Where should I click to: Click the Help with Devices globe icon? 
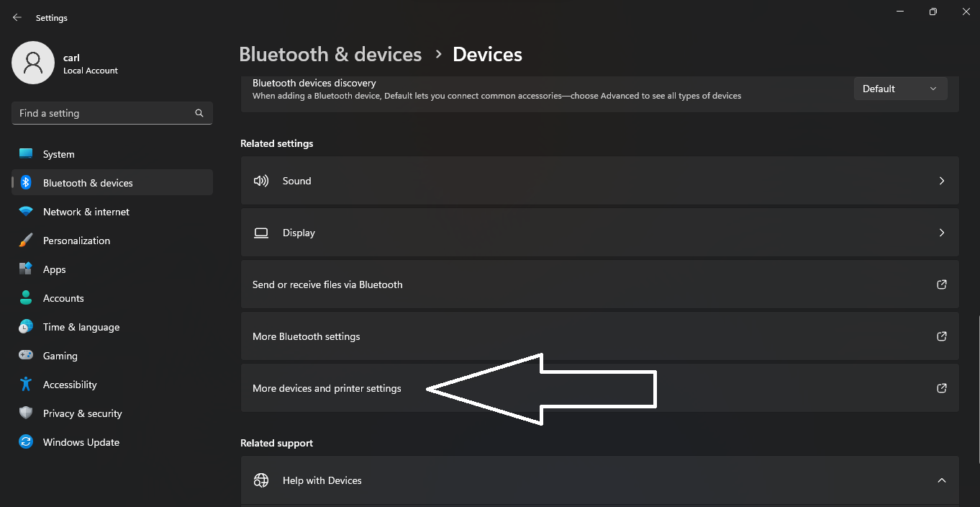click(261, 480)
